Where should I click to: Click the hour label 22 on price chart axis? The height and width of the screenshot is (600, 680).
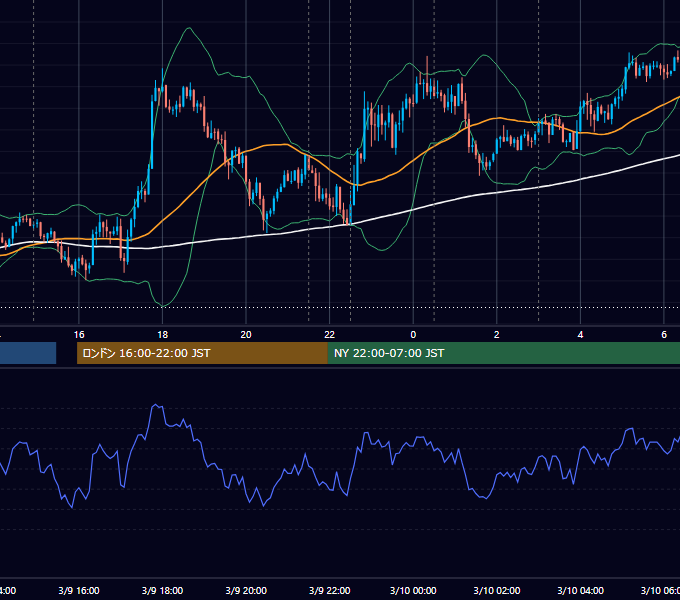point(330,335)
